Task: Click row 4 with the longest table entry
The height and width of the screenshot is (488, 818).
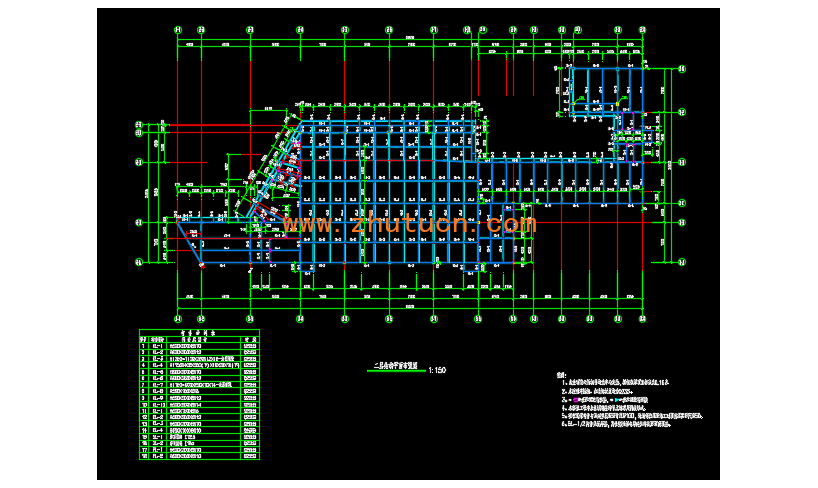Action: (x=198, y=366)
